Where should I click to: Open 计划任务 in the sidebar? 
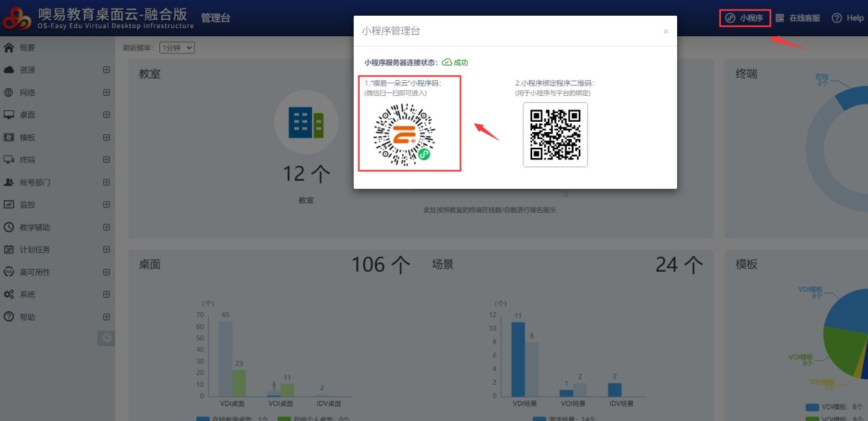point(34,249)
